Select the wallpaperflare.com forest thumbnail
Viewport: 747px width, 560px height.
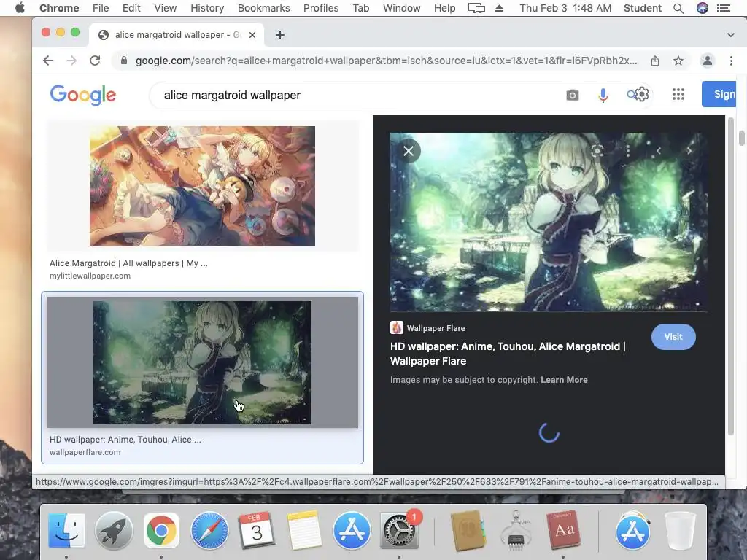coord(202,362)
